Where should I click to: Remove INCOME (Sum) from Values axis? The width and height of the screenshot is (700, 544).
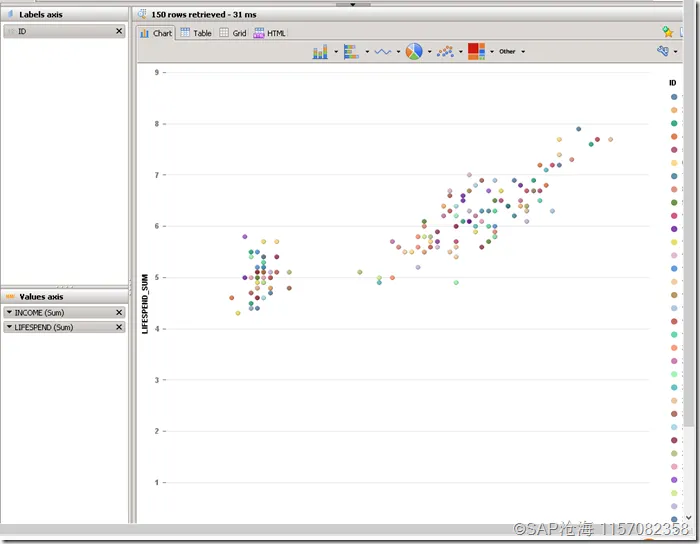tap(119, 312)
